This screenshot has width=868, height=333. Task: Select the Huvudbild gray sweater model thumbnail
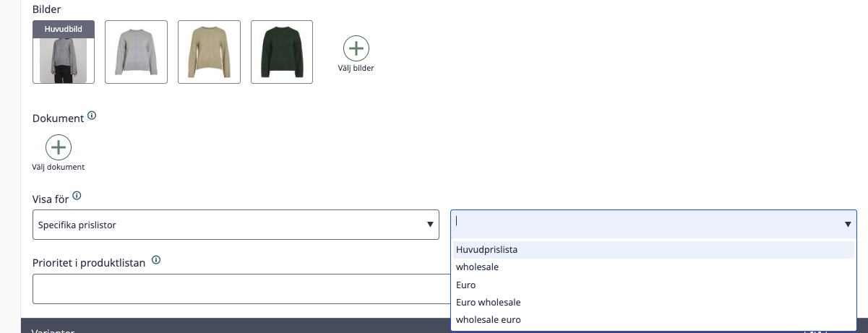(64, 52)
